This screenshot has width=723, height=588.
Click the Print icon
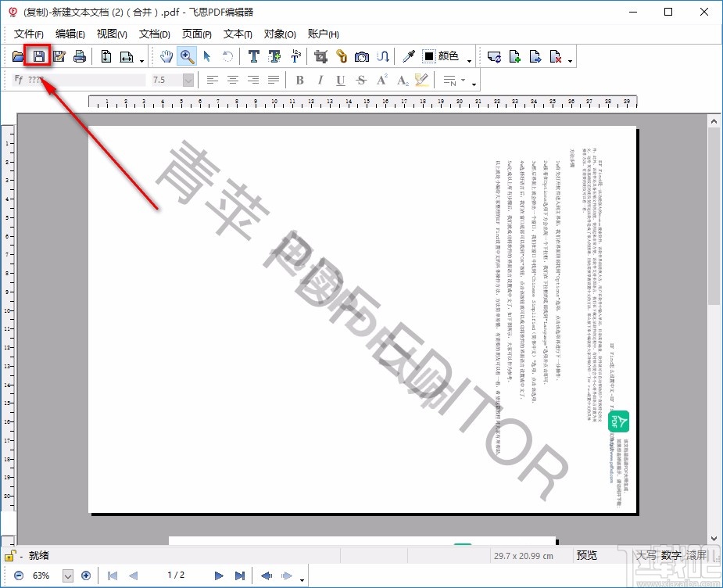click(x=80, y=56)
